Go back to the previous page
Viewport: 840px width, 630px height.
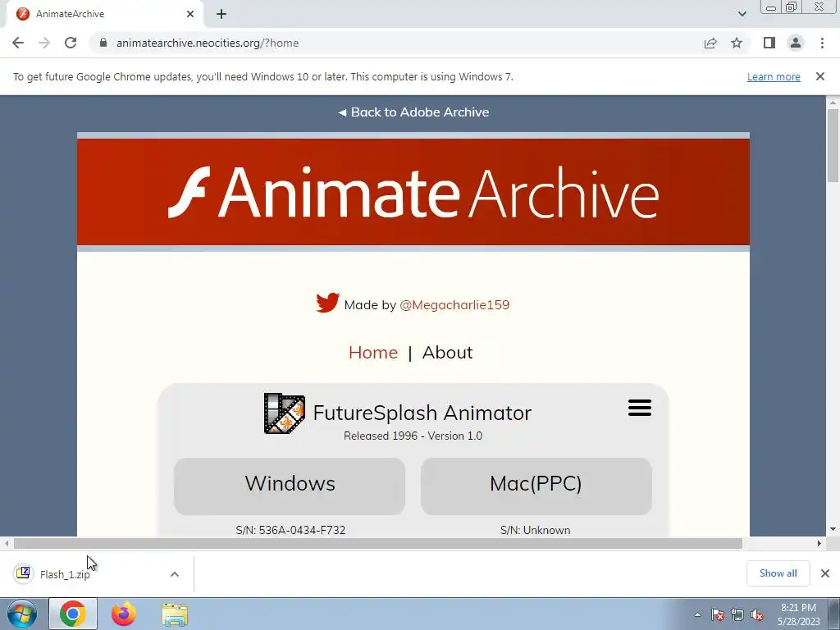point(18,43)
